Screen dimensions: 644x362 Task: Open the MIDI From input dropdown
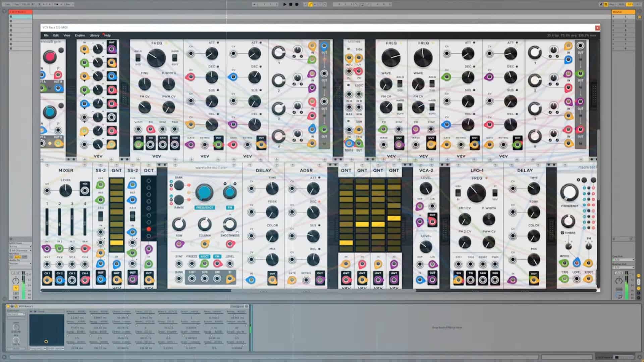click(20, 247)
